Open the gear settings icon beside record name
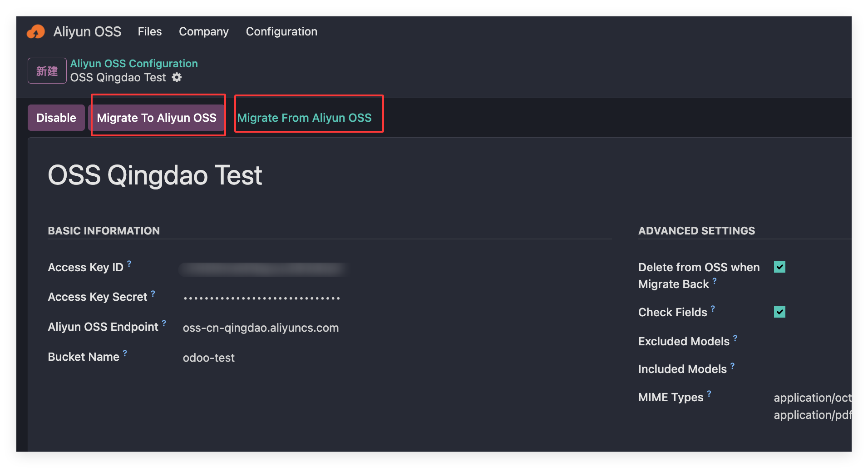Image resolution: width=868 pixels, height=468 pixels. (177, 78)
